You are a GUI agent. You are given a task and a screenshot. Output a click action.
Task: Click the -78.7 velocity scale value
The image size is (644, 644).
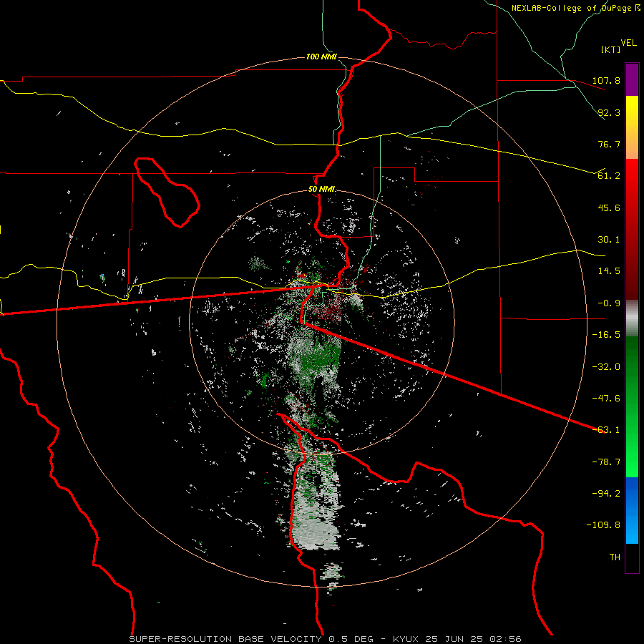click(x=606, y=462)
